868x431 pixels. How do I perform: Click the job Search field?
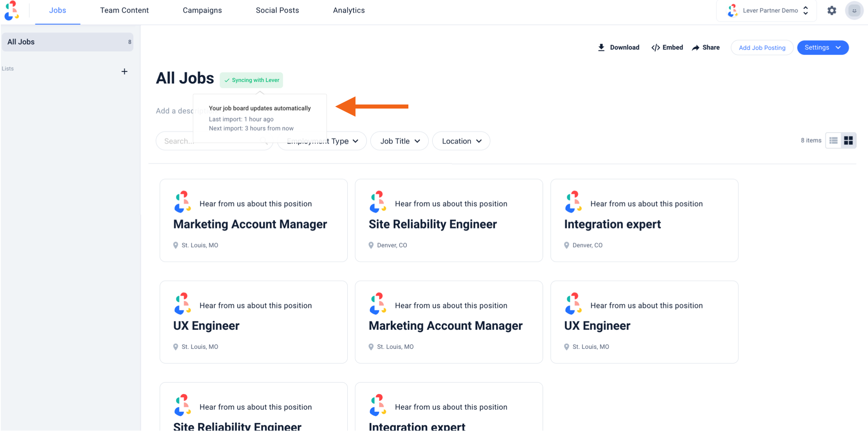(x=214, y=141)
